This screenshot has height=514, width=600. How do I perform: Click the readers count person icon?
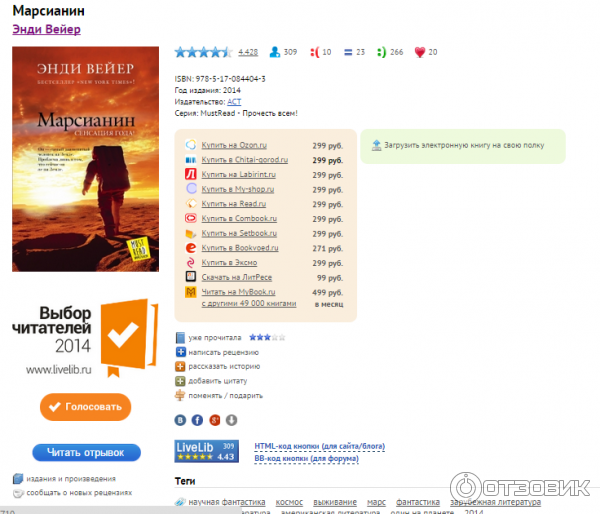[x=274, y=52]
